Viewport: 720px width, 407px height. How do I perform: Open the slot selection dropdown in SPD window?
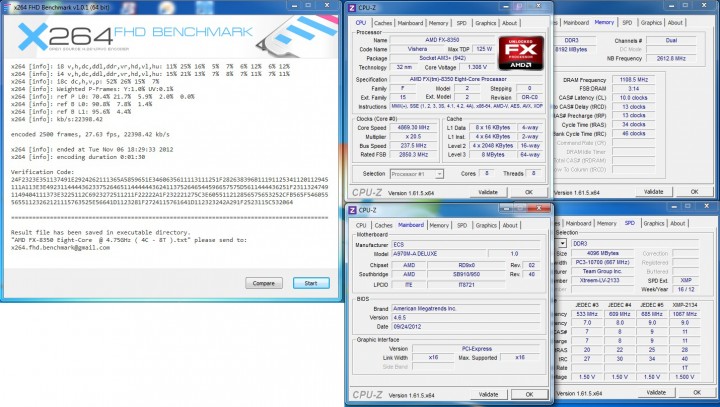point(562,243)
